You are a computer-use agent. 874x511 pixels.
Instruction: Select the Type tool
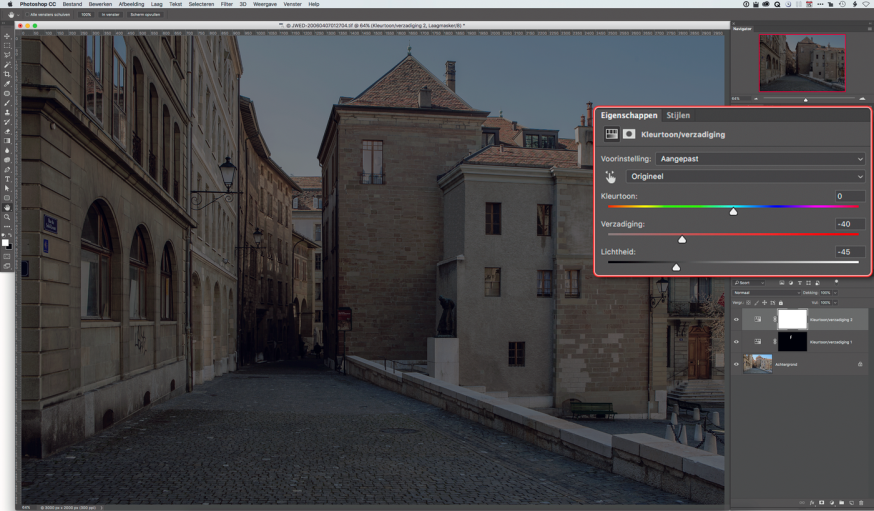[x=7, y=178]
